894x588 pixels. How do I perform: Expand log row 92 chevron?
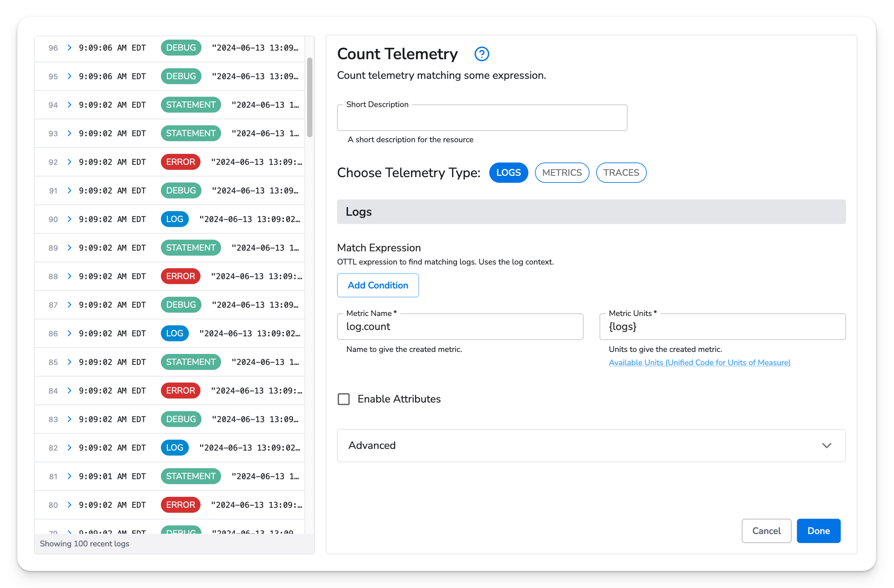(x=70, y=162)
